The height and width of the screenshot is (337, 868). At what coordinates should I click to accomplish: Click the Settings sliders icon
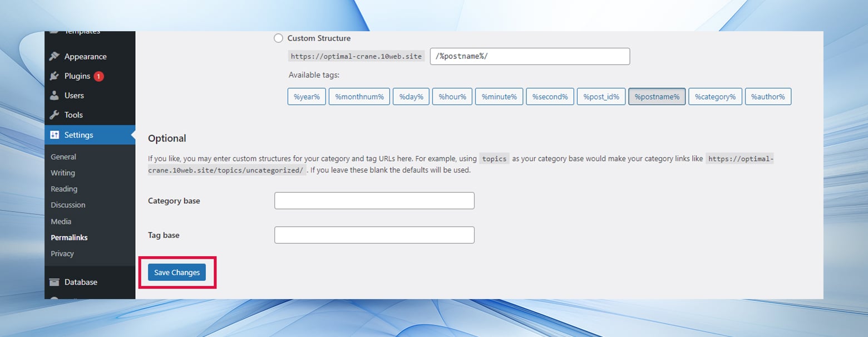tap(54, 135)
